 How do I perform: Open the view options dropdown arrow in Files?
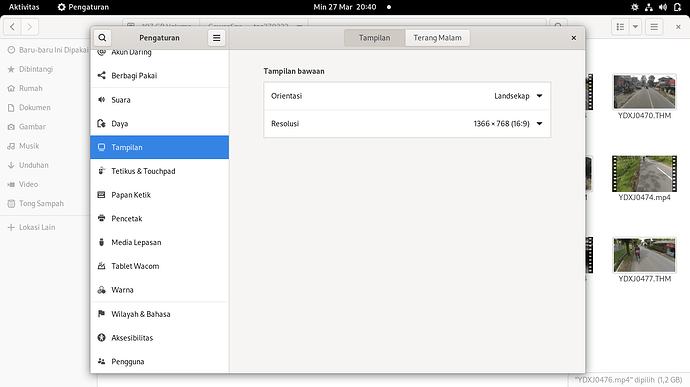pos(635,27)
